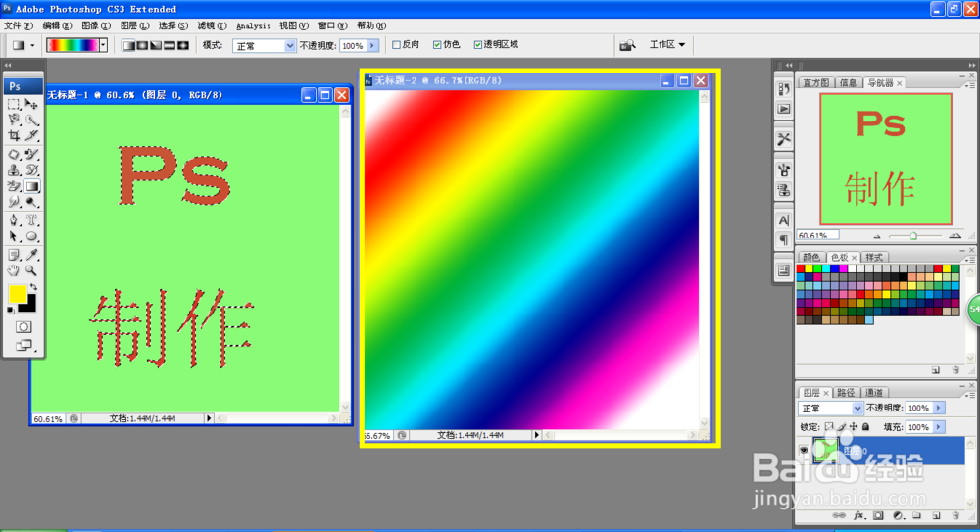980x532 pixels.
Task: Select the Path Selection tool
Action: click(x=14, y=236)
